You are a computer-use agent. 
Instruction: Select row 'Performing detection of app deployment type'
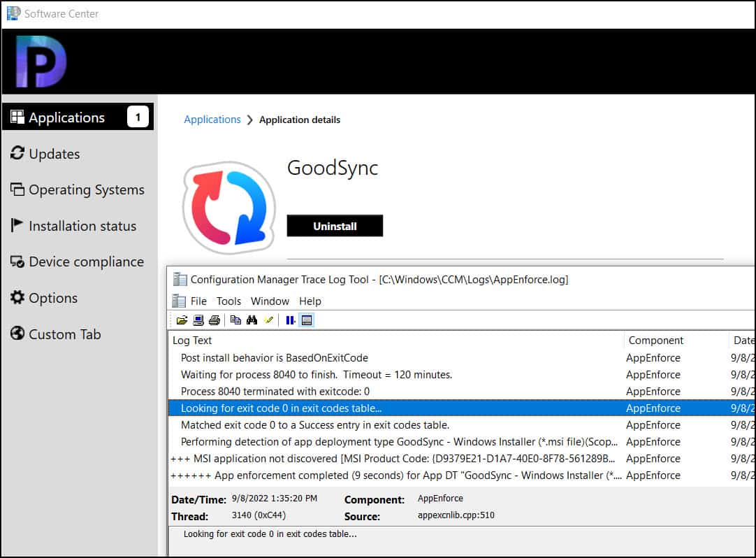462,442
